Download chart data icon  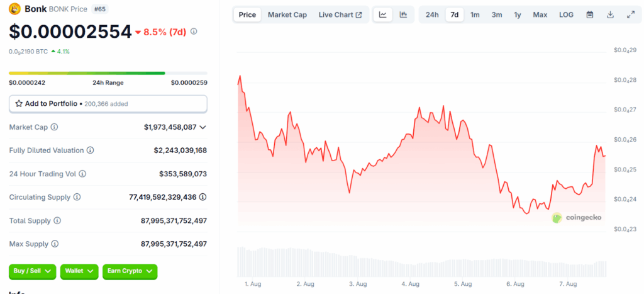[x=610, y=15]
